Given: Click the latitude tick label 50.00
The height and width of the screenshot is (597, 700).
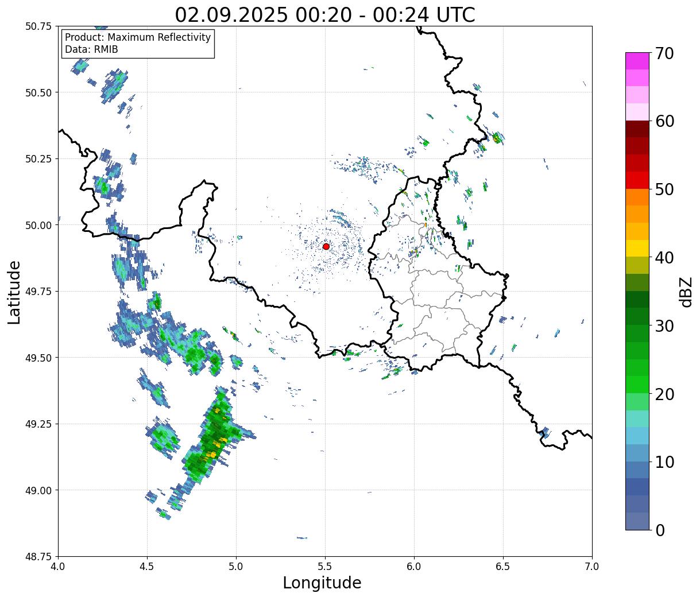Looking at the screenshot, I should click(x=38, y=225).
